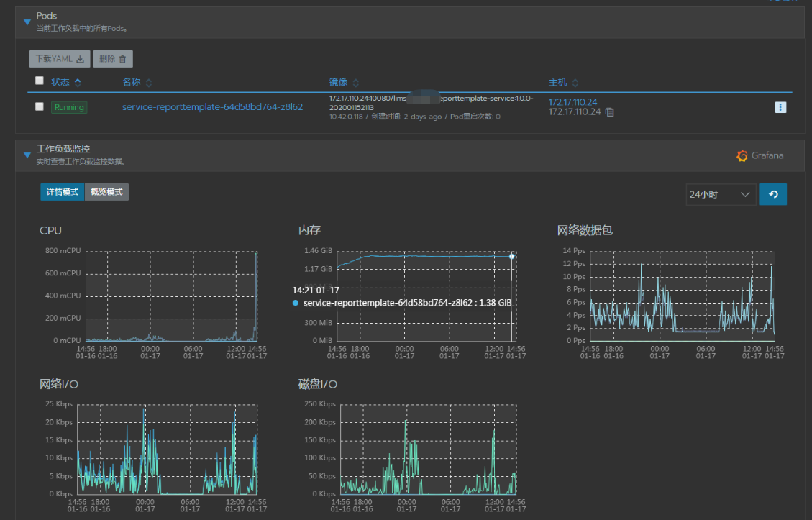This screenshot has height=520, width=812.
Task: Click the Grafana logo icon
Action: point(742,155)
